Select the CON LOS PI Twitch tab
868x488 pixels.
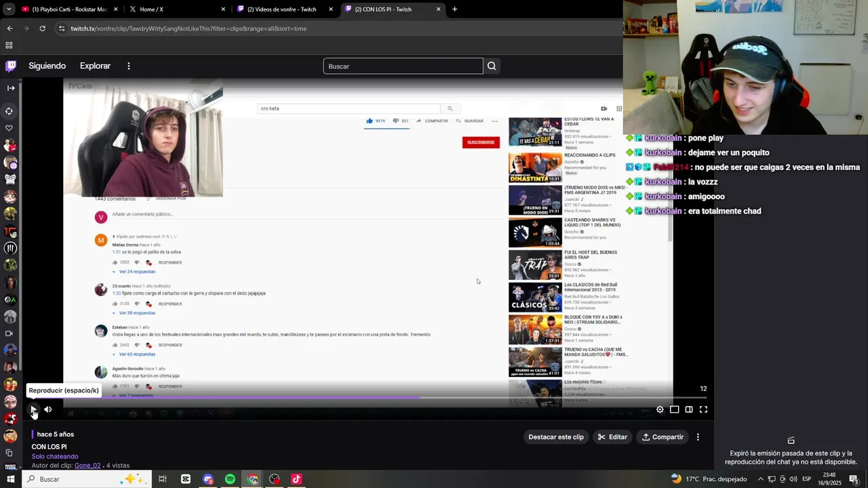(392, 9)
